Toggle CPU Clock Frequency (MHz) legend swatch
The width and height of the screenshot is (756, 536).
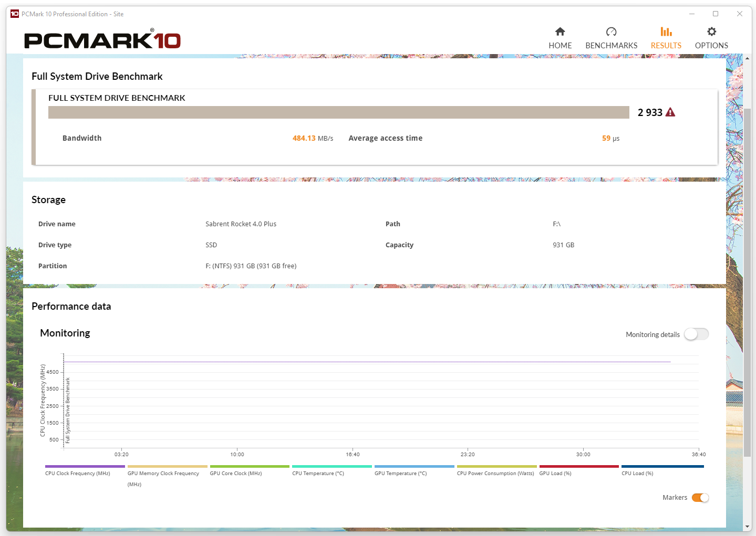[85, 466]
